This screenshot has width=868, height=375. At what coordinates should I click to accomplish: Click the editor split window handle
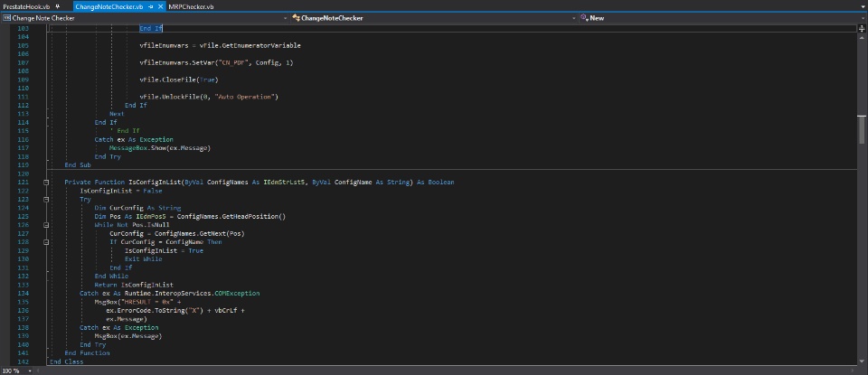(861, 28)
